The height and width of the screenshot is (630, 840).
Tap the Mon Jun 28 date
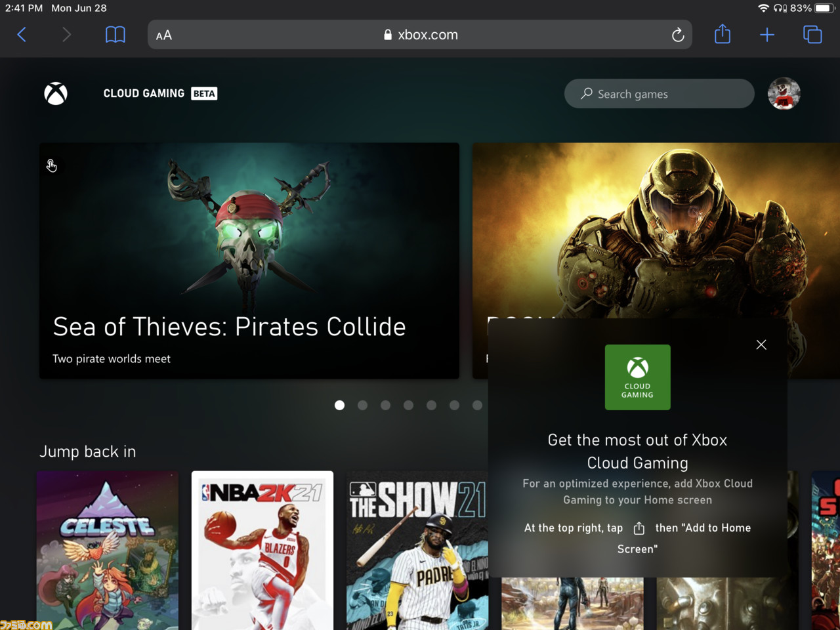coord(79,8)
